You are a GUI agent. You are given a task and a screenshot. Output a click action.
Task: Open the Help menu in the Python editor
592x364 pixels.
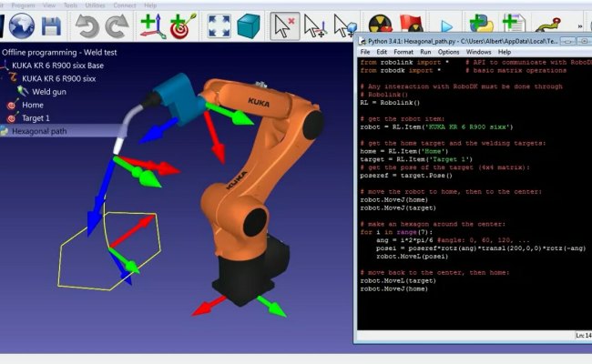(505, 52)
